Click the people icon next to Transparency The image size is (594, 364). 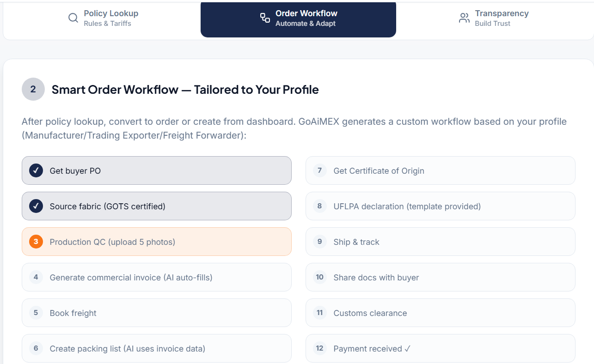click(x=464, y=18)
